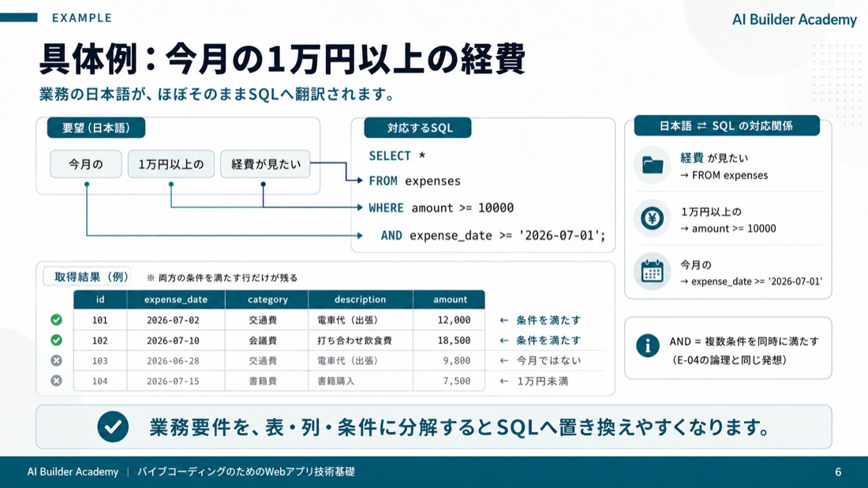The image size is (868, 488).
Task: Click the → amount >= 10000 mapping text
Action: [728, 229]
